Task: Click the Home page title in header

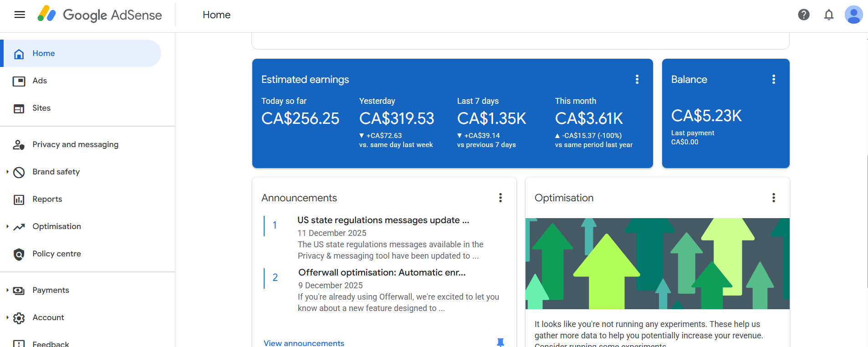Action: coord(216,15)
